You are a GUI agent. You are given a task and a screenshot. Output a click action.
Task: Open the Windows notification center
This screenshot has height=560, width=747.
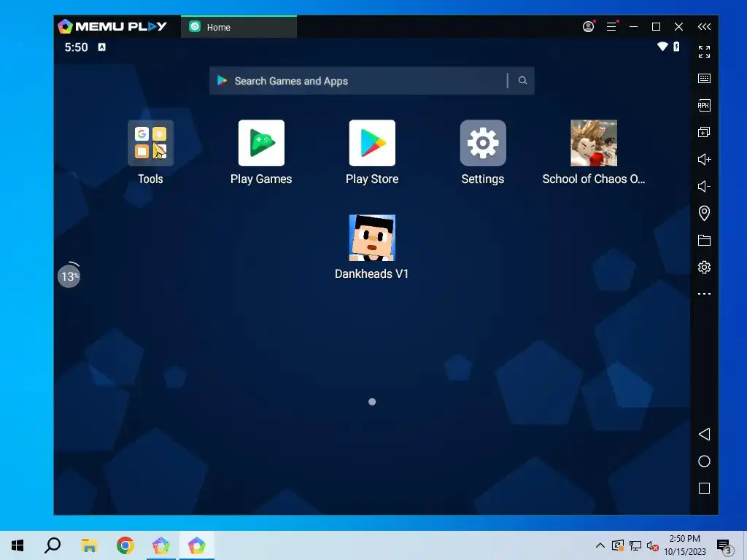tap(724, 547)
